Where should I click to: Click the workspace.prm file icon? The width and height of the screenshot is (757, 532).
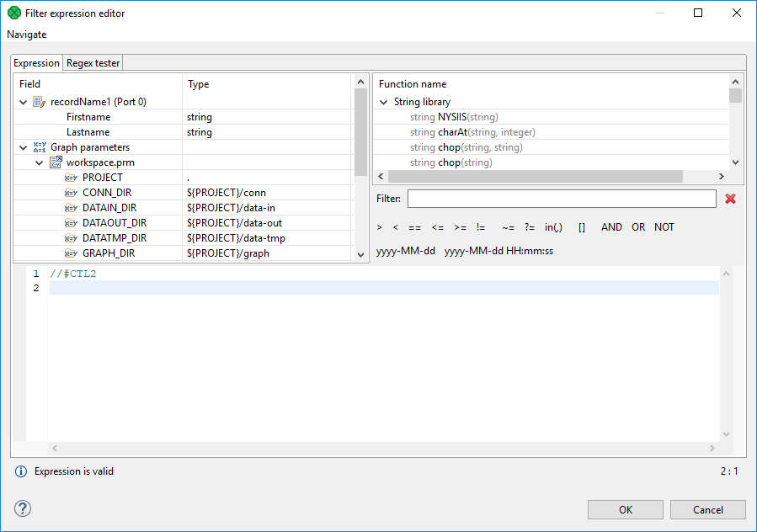(x=56, y=162)
